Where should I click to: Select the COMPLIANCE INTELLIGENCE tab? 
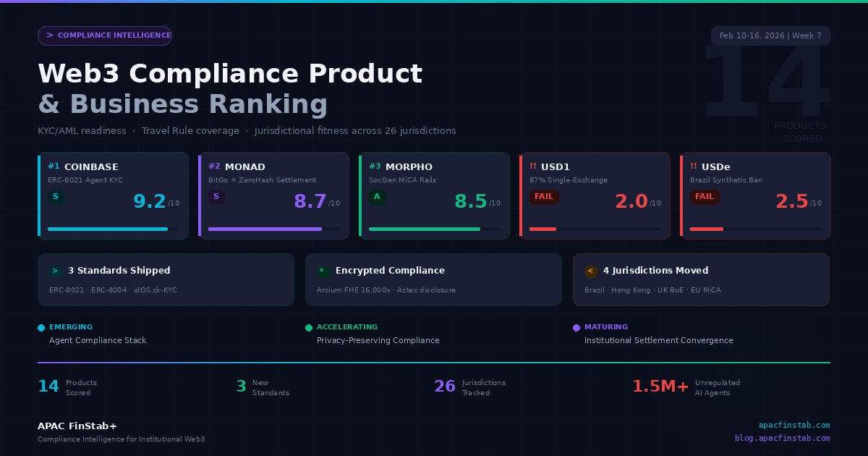105,35
